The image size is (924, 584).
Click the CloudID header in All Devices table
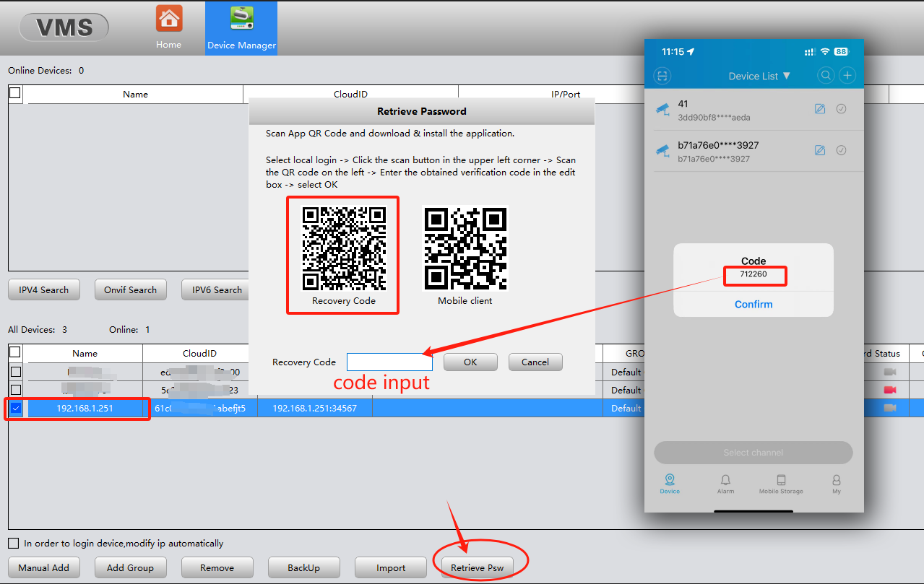tap(200, 353)
